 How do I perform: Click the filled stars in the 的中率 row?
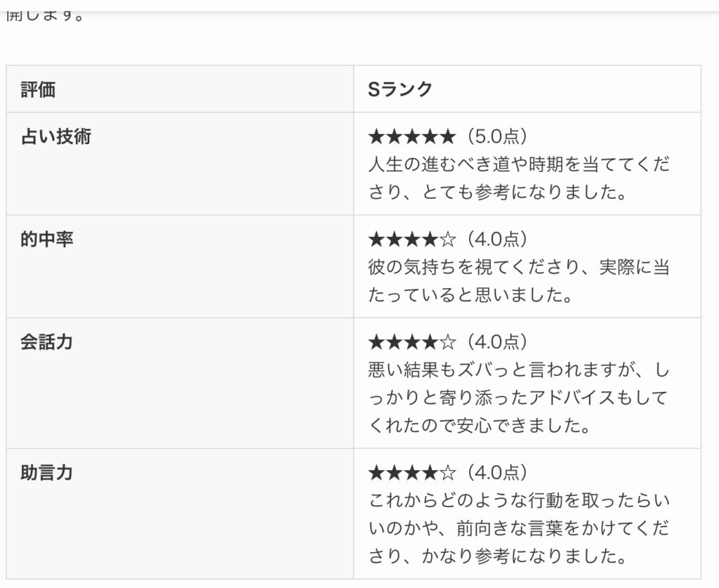click(403, 240)
